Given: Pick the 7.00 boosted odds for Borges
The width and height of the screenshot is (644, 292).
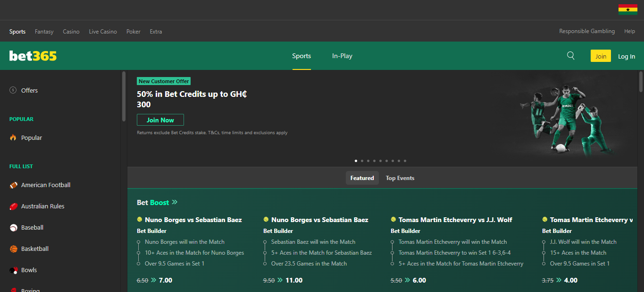Looking at the screenshot, I should point(165,280).
